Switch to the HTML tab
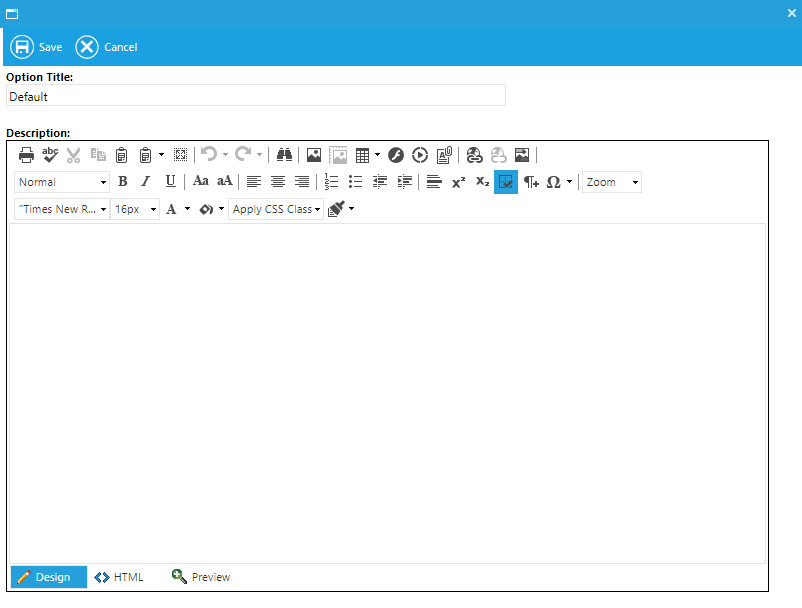Viewport: 802px width, 608px height. pos(119,577)
